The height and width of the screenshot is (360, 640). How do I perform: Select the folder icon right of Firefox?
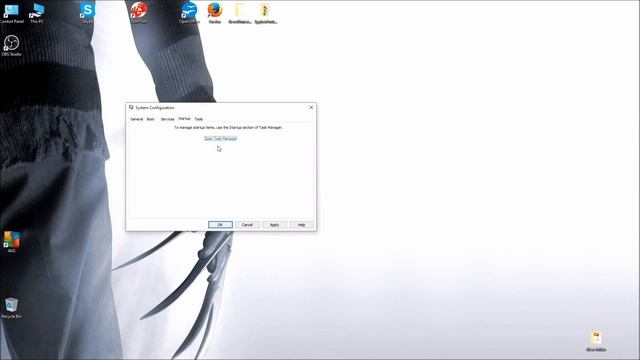point(240,13)
